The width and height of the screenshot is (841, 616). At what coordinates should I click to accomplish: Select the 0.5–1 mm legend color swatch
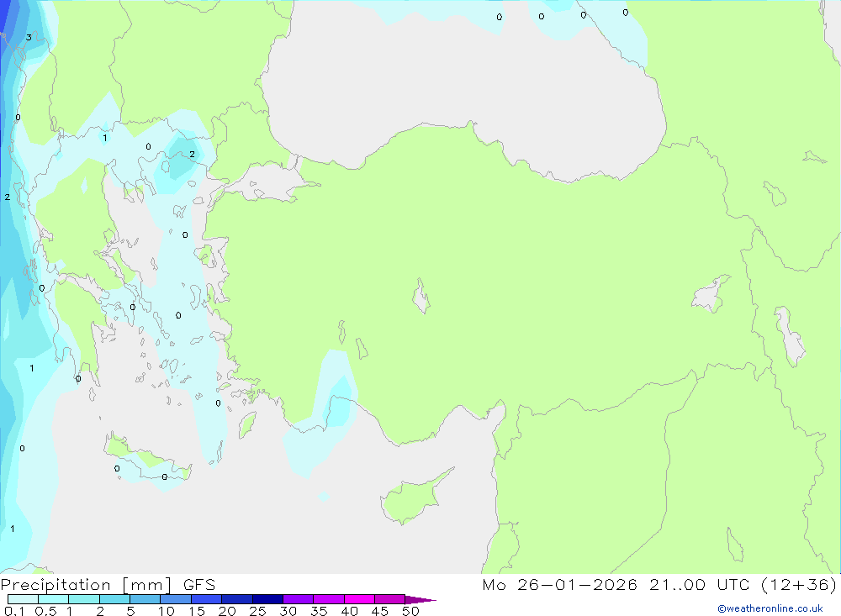[53, 599]
